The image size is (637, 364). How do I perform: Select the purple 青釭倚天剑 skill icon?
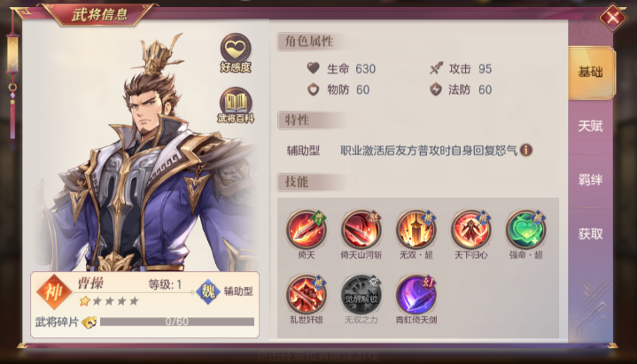[416, 295]
